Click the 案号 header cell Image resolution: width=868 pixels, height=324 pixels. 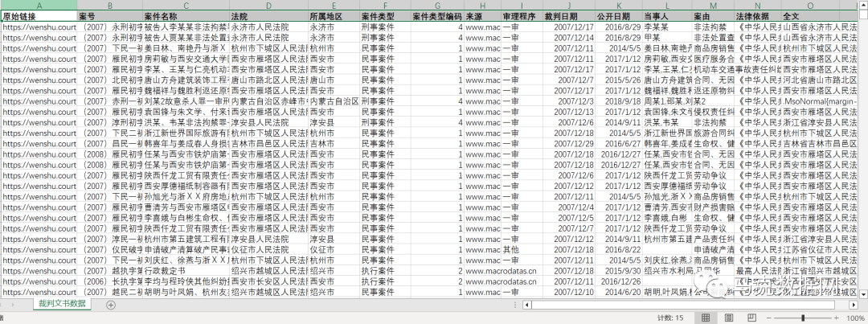[109, 16]
